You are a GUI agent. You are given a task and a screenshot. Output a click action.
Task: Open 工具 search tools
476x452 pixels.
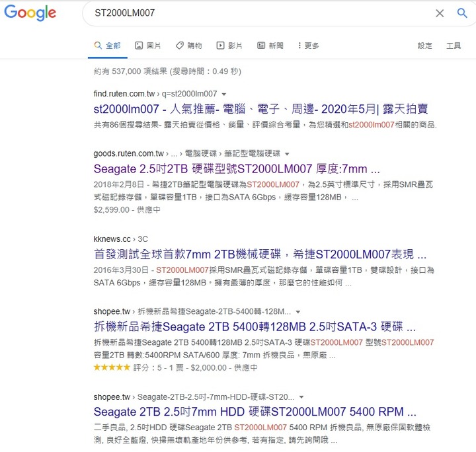point(454,46)
